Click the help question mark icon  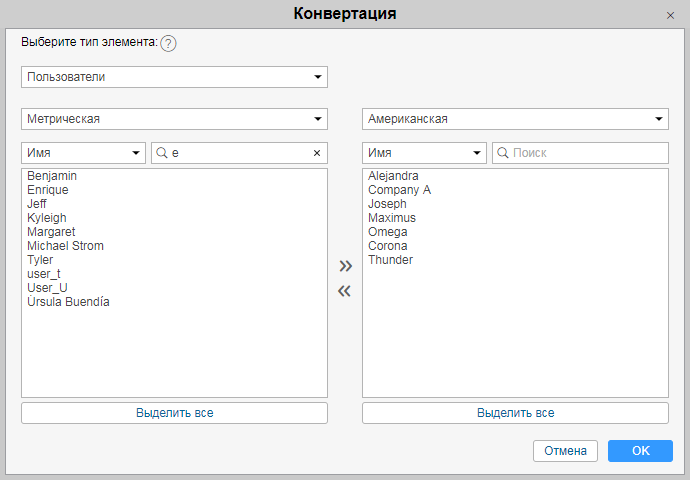pos(168,43)
